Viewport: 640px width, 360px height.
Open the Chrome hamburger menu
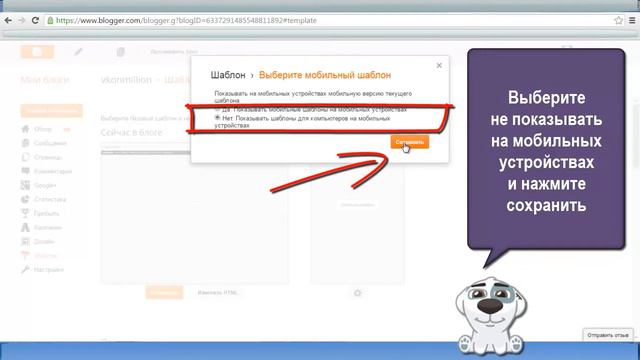[632, 20]
